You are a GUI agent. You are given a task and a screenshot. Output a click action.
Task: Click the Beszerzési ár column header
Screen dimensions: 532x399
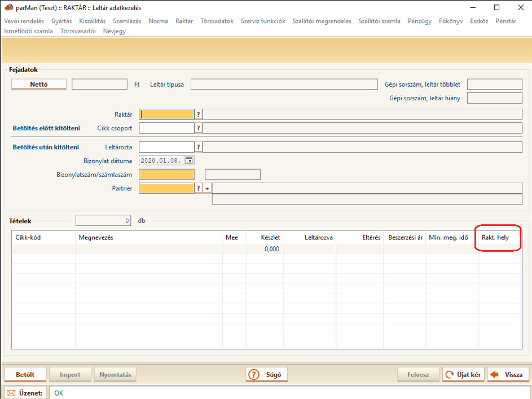[x=405, y=238]
